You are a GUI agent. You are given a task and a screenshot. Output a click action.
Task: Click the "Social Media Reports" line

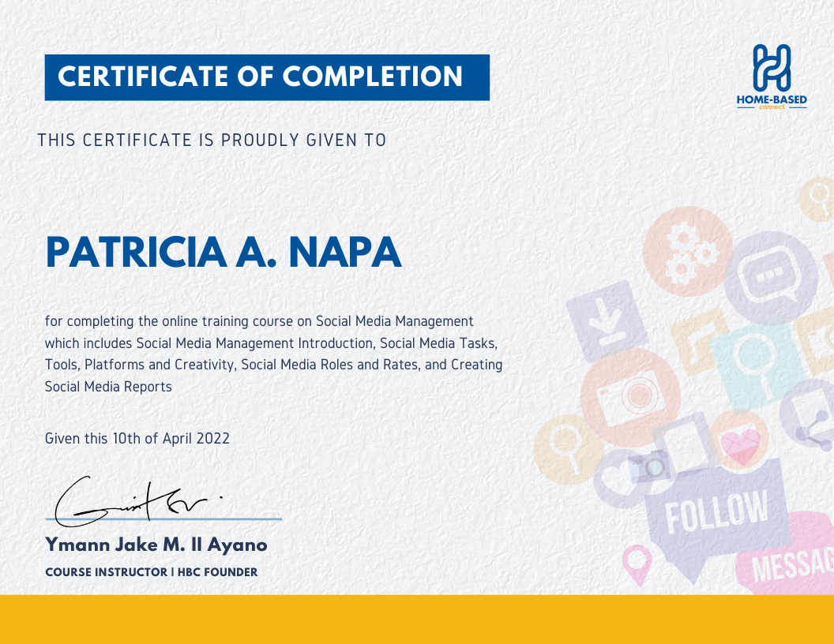pos(108,387)
